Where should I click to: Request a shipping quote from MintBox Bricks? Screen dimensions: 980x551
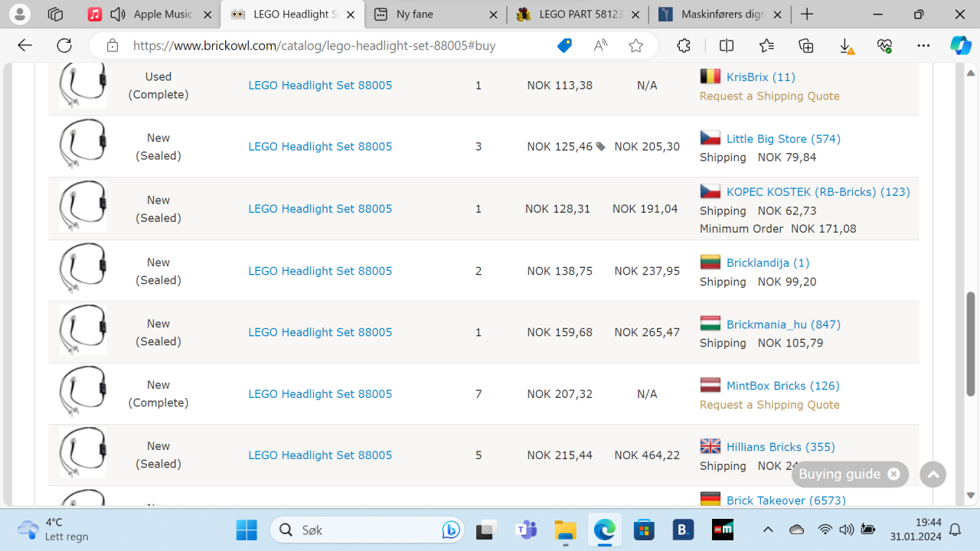coord(769,405)
